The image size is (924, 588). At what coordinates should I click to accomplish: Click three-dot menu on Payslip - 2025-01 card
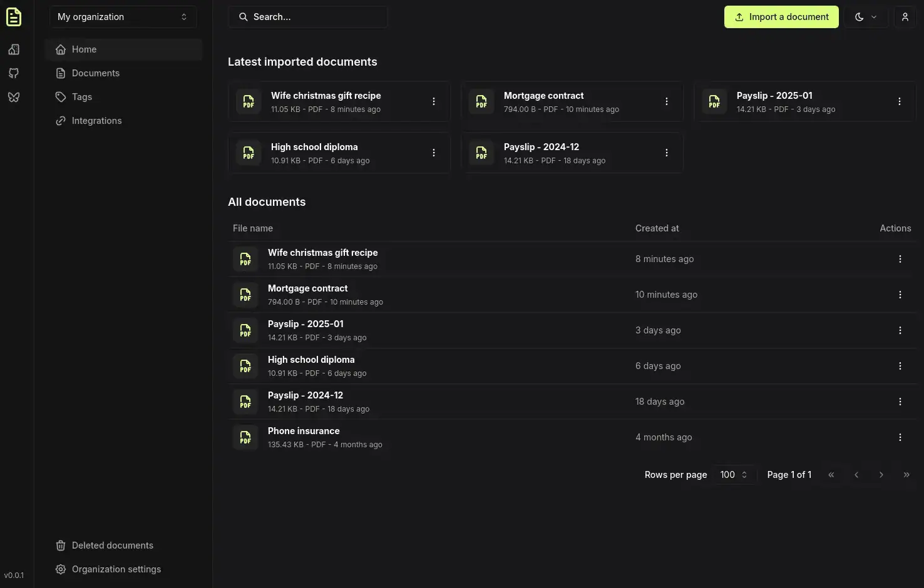tap(899, 101)
